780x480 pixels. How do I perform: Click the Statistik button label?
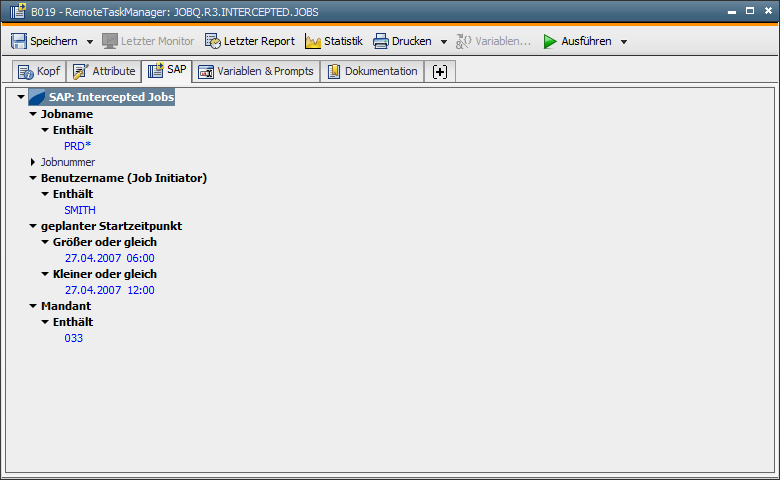(343, 41)
